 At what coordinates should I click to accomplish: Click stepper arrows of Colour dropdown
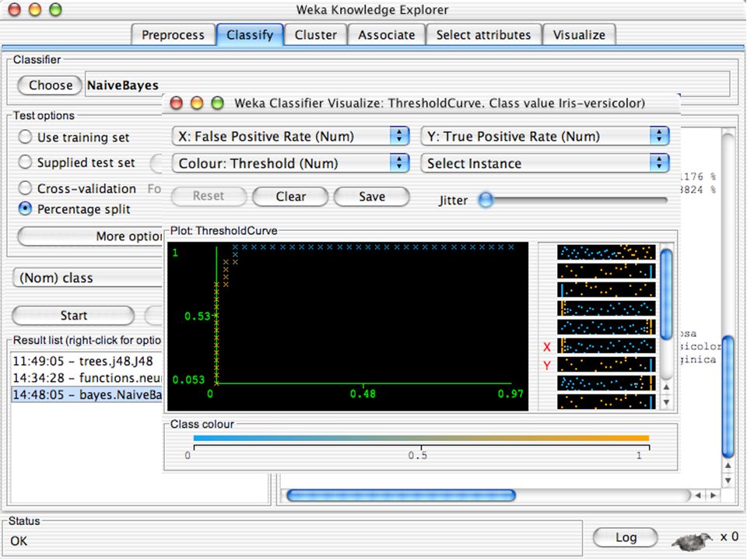pyautogui.click(x=399, y=163)
